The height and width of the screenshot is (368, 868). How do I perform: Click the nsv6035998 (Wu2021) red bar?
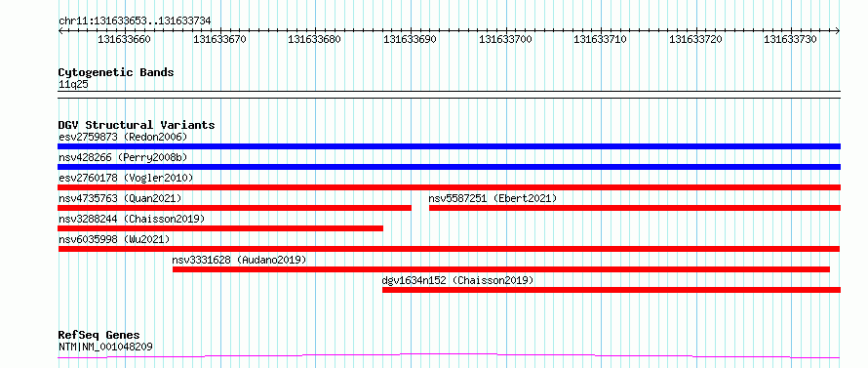click(x=449, y=249)
